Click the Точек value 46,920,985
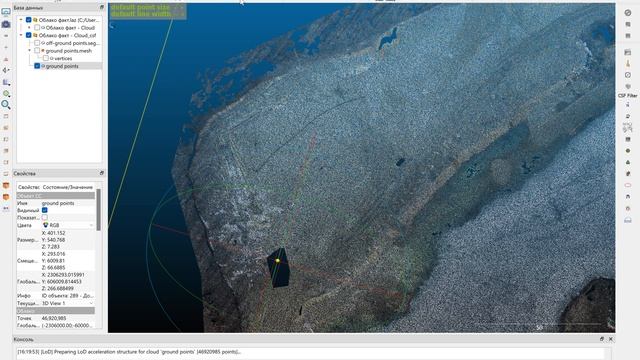The width and height of the screenshot is (640, 360). [54, 318]
